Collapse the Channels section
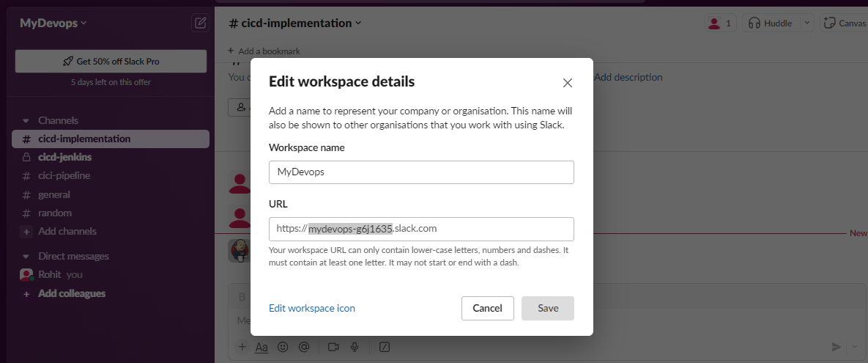The width and height of the screenshot is (868, 363). tap(26, 120)
